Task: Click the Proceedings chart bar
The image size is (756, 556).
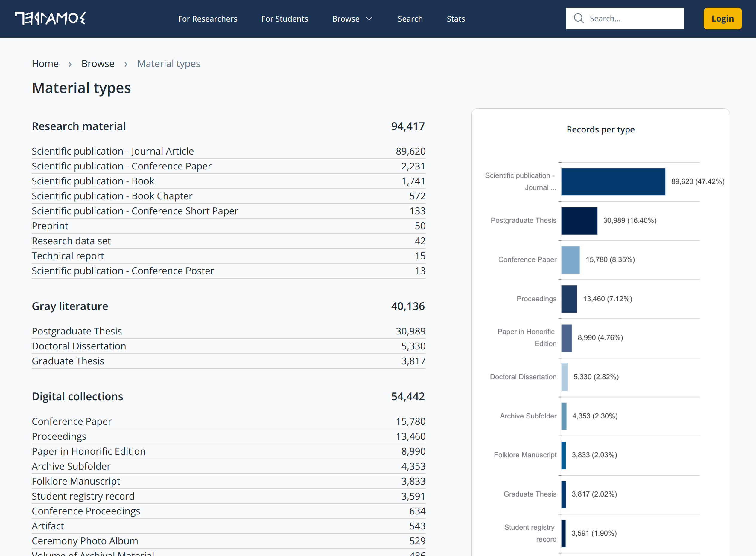Action: point(569,299)
